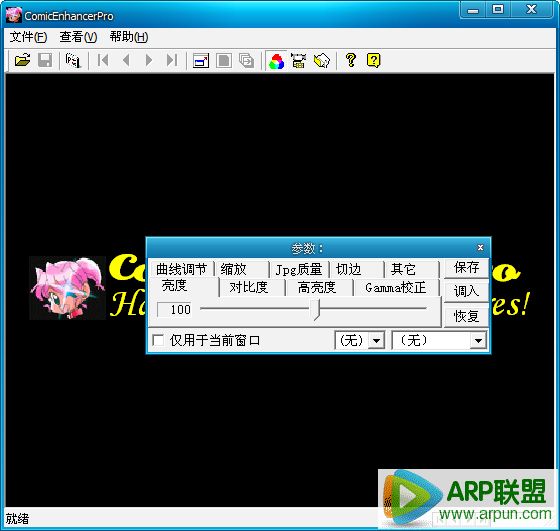Maximize the ComicEnhancerPro window
This screenshot has height=531, width=560.
498,10
